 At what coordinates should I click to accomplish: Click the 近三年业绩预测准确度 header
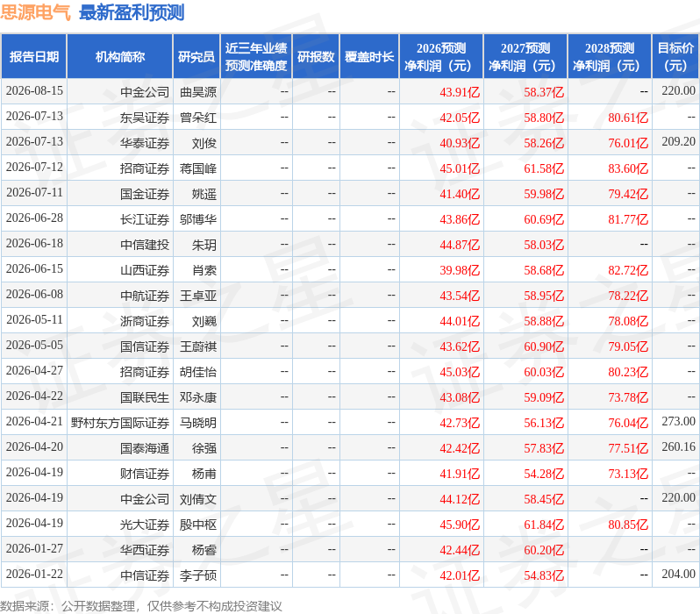pyautogui.click(x=256, y=57)
